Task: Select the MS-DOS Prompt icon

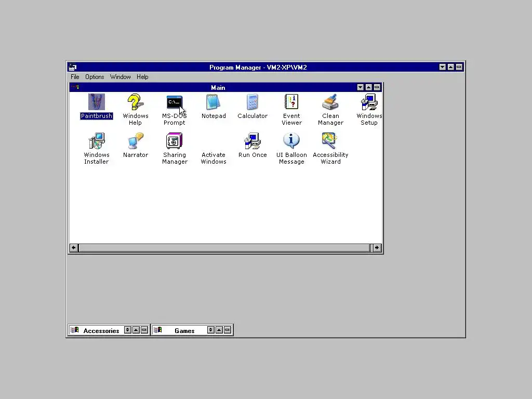Action: coord(175,102)
